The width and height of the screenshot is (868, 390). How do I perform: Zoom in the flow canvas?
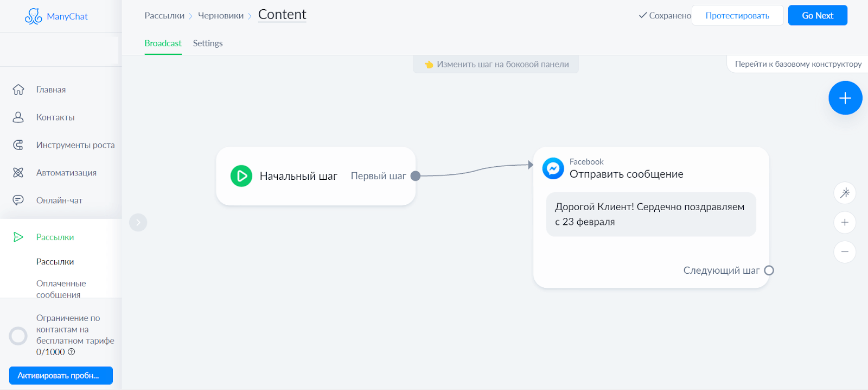tap(845, 222)
